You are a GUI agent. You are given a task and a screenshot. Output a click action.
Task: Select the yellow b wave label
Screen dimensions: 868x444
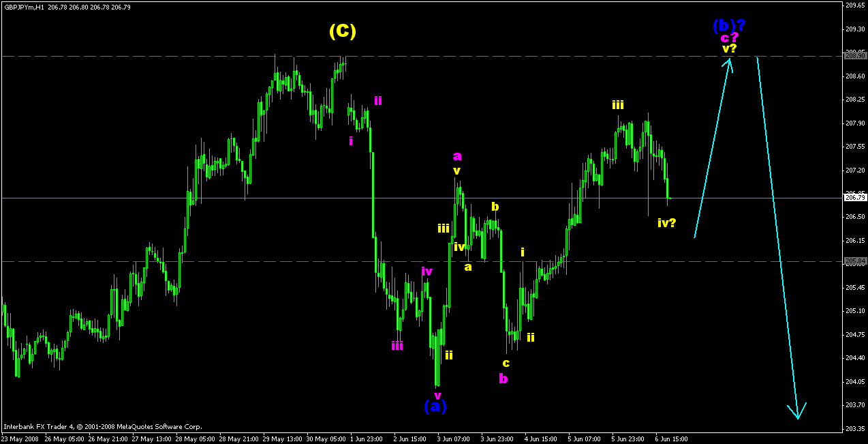tap(495, 206)
